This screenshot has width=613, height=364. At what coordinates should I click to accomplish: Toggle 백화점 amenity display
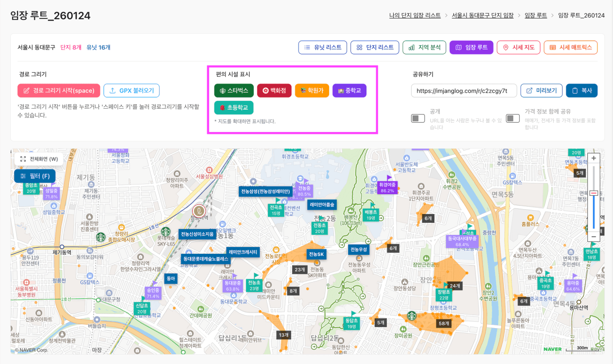tap(274, 90)
